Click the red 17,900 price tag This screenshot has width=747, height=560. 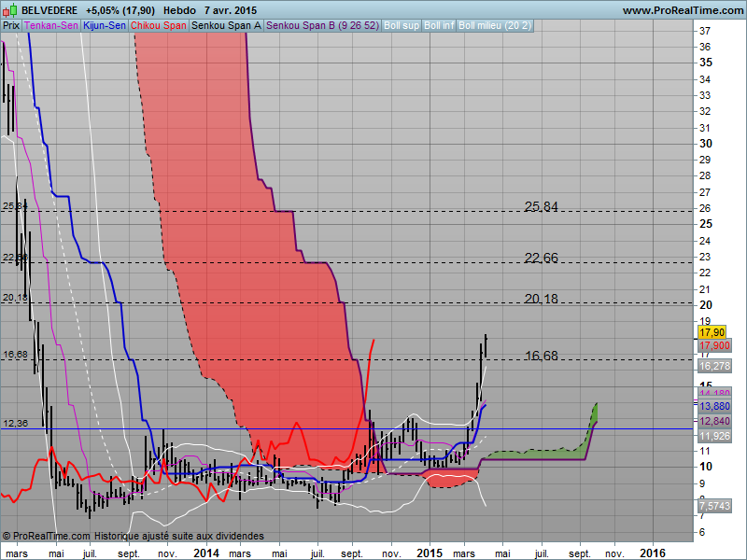coord(714,345)
